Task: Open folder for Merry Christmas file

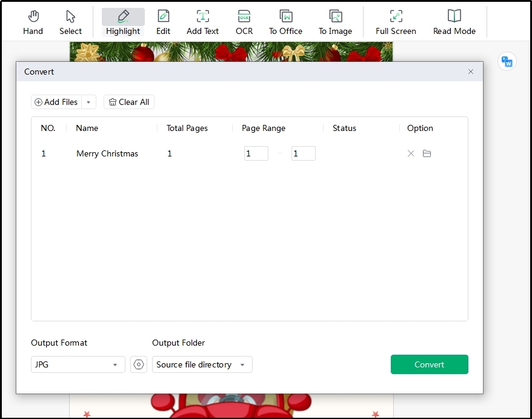Action: [x=427, y=154]
